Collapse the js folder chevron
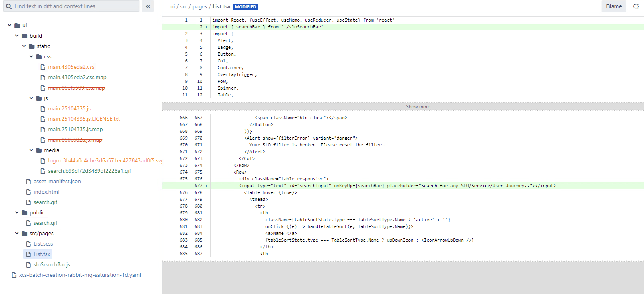Viewport: 644px width, 294px height. click(31, 98)
